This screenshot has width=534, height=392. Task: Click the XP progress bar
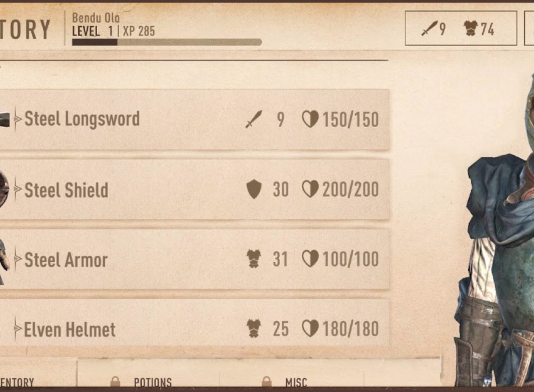167,42
